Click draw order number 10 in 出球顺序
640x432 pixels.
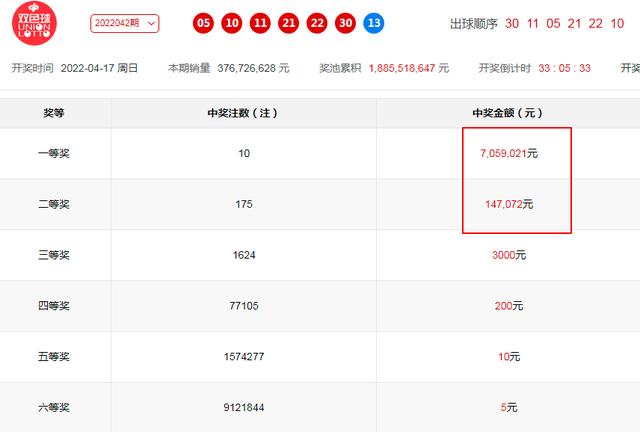click(x=617, y=24)
